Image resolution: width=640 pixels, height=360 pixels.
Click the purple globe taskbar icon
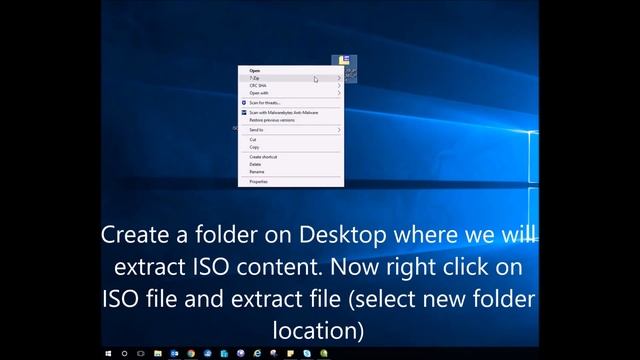tap(241, 353)
